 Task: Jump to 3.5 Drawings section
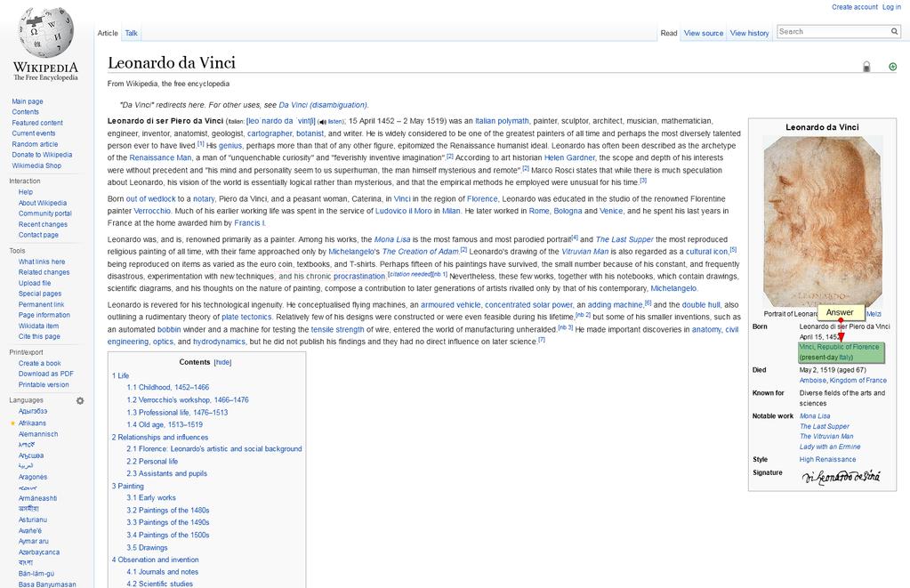(x=147, y=548)
